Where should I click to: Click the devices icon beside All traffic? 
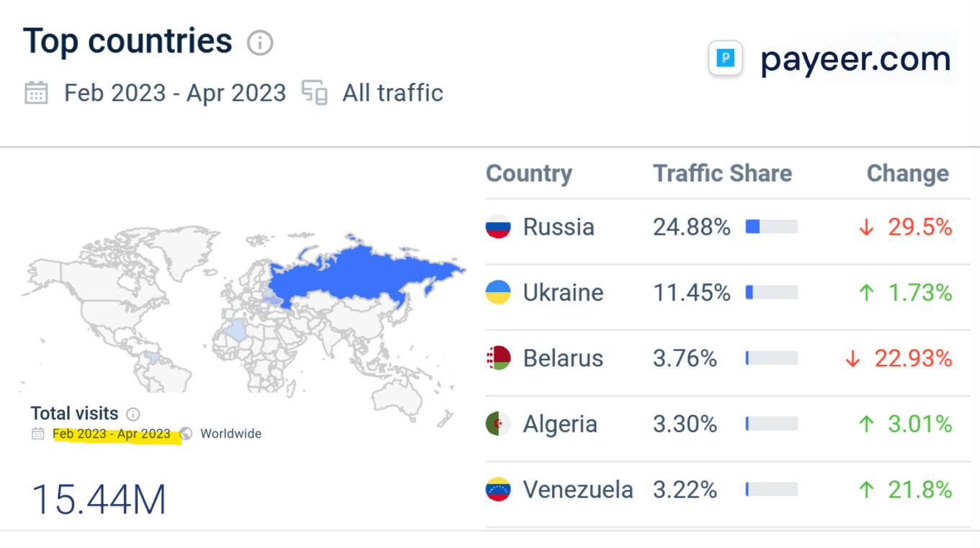(x=314, y=93)
